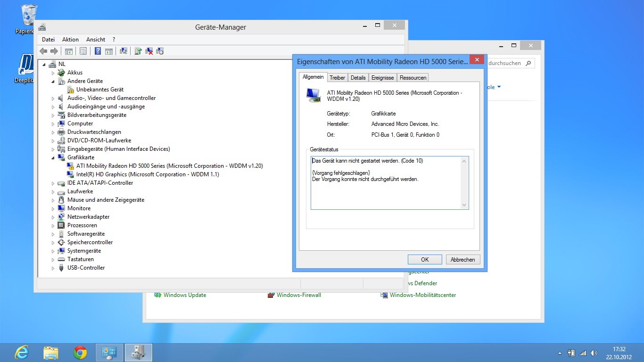
Task: Expand the Systemgeräte node
Action: point(53,251)
